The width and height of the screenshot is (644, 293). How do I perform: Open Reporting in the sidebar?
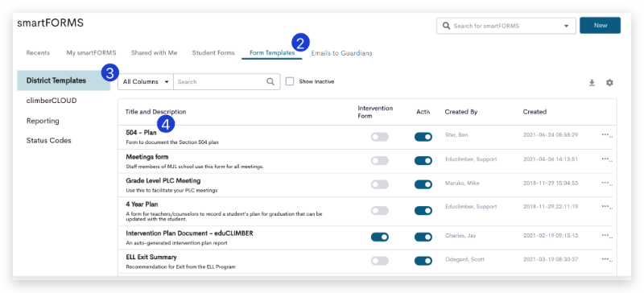pos(43,121)
